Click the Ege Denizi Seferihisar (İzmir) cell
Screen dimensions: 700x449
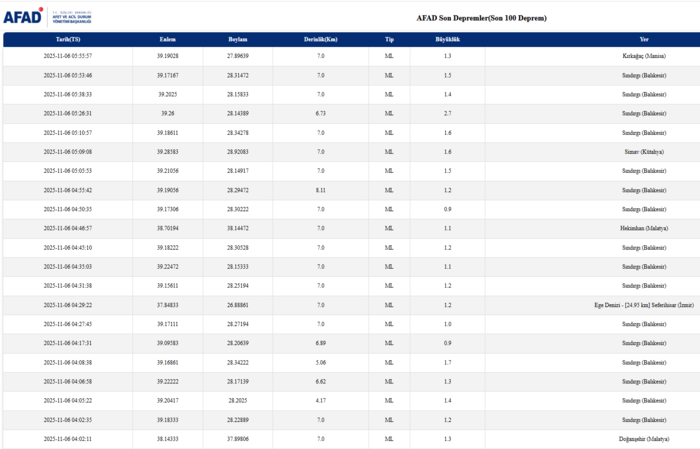[645, 305]
